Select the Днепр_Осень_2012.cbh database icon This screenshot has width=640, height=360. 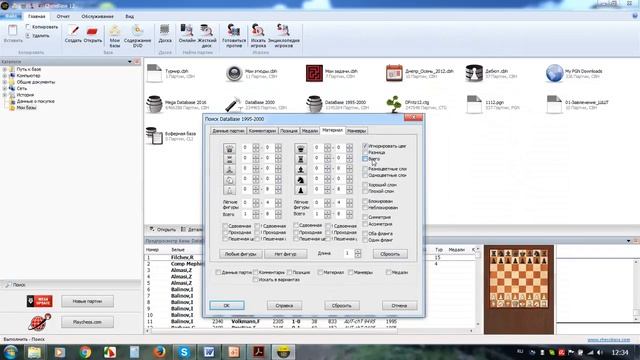(x=394, y=73)
